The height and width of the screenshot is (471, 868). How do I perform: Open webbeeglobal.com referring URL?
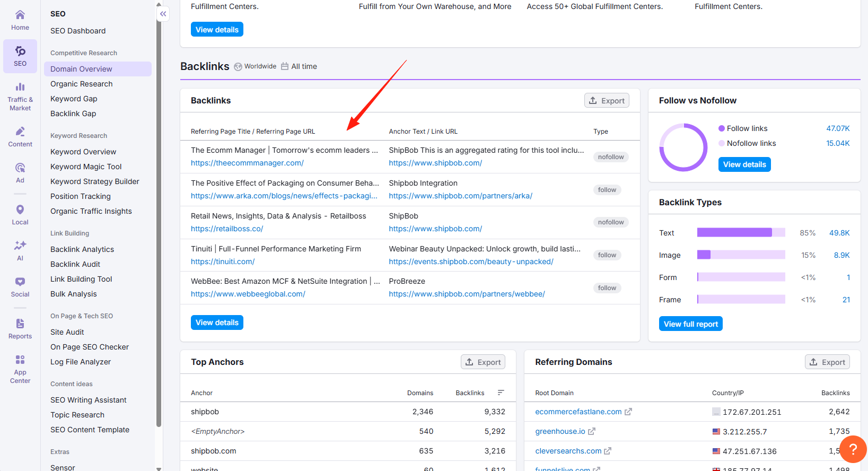point(248,294)
